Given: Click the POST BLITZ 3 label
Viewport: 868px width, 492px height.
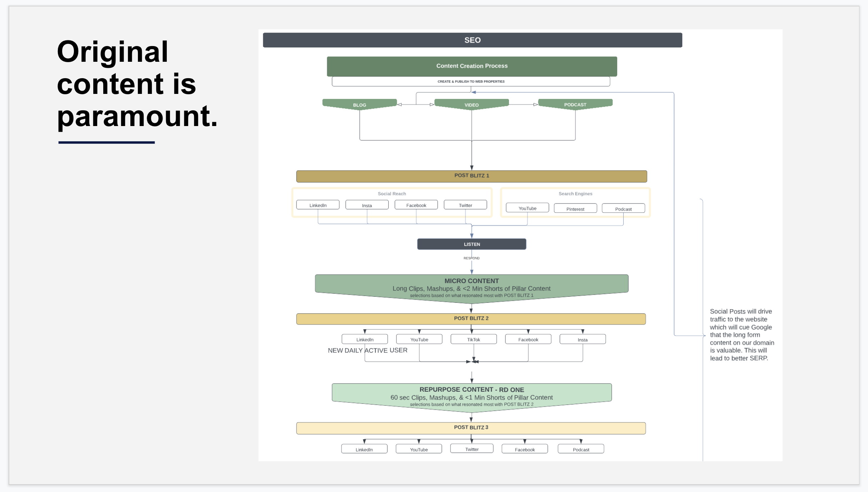Looking at the screenshot, I should tap(471, 427).
